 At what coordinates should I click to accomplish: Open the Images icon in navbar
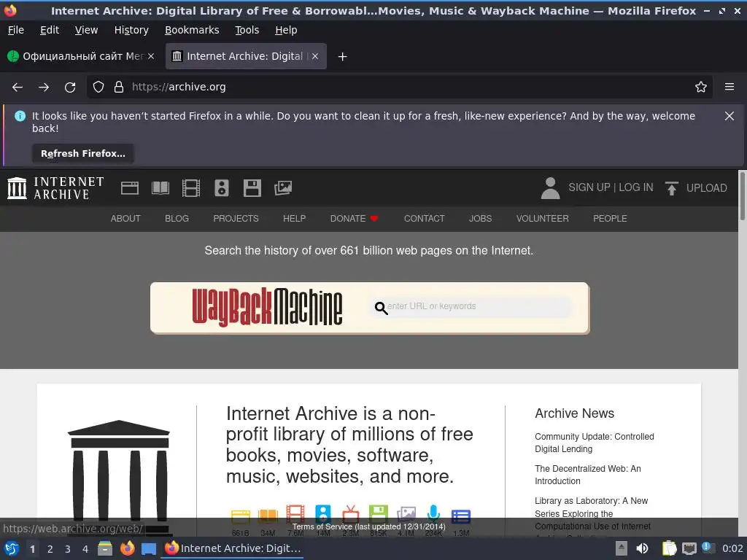[x=283, y=188]
